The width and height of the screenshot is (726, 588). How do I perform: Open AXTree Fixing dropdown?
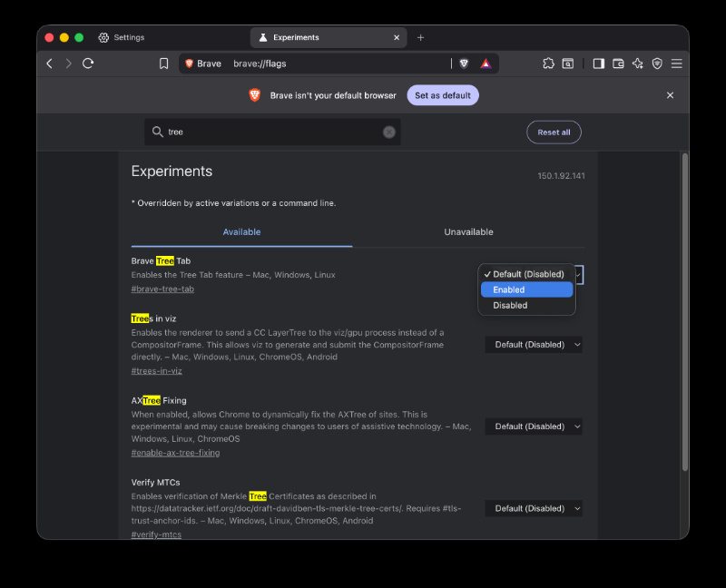(534, 426)
